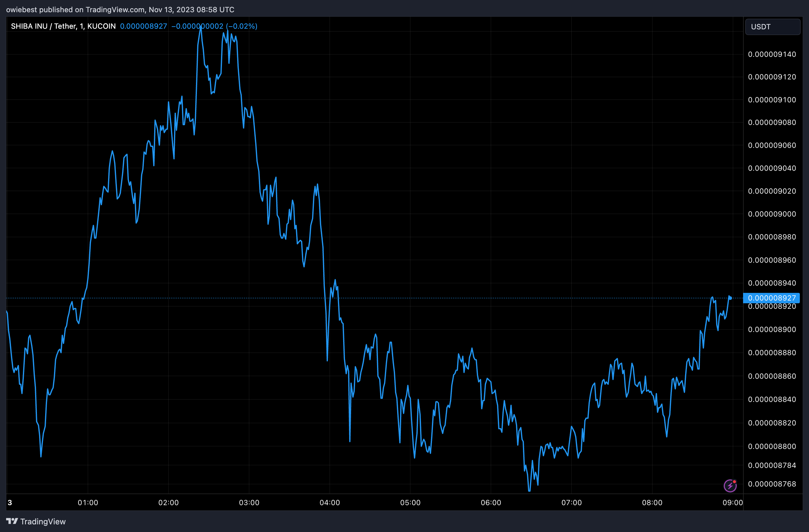Click the header last price 0.000008927
This screenshot has height=532, width=809.
coord(143,26)
